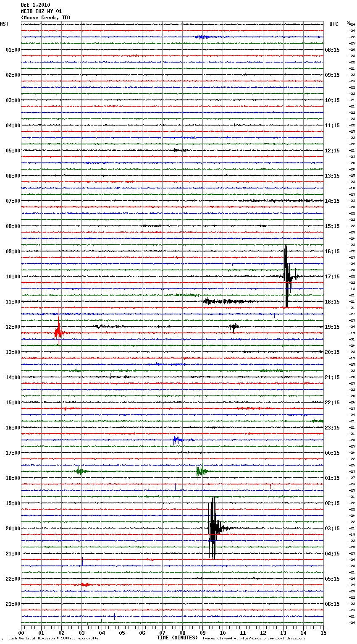Select the station code "MCID EHZ WY 01"
This screenshot has height=644, width=357.
pyautogui.click(x=41, y=11)
